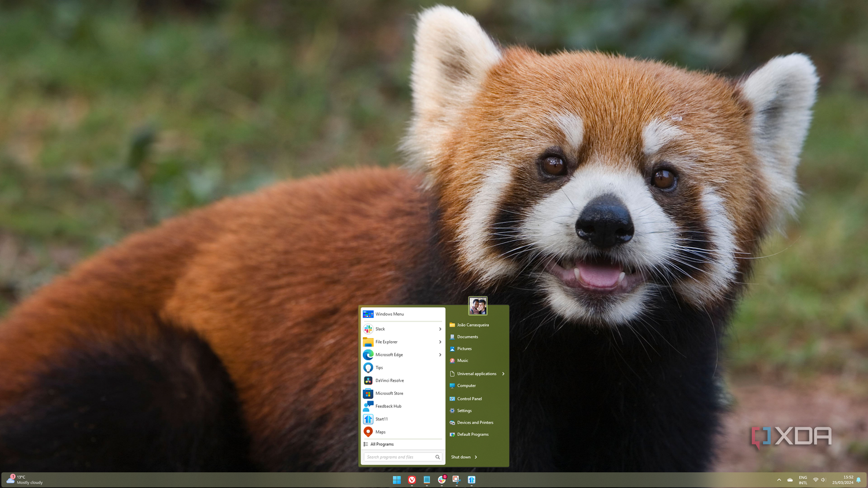Open Feedback Hub
The image size is (868, 488).
pyautogui.click(x=403, y=406)
